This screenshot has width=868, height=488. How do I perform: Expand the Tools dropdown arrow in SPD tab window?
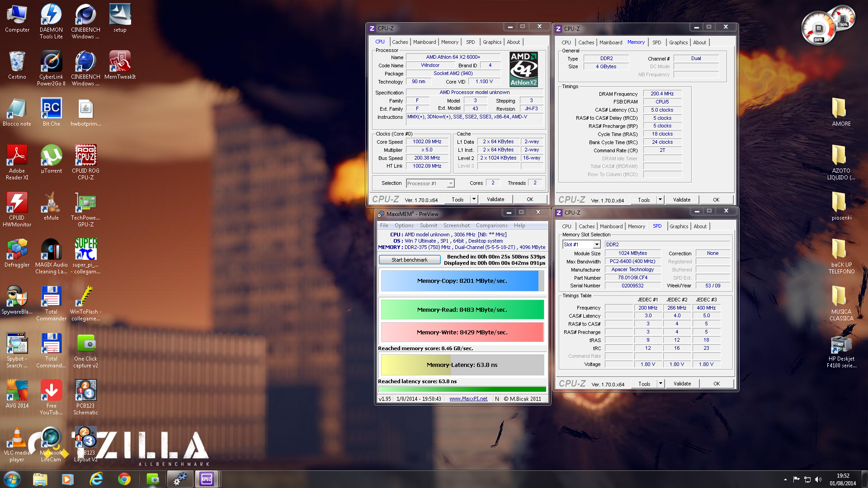(660, 384)
